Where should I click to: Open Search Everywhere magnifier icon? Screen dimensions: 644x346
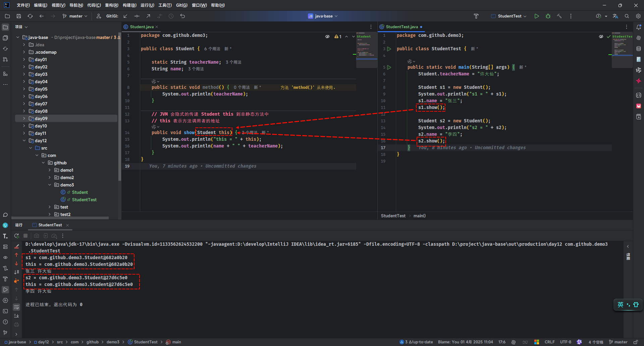tap(627, 16)
